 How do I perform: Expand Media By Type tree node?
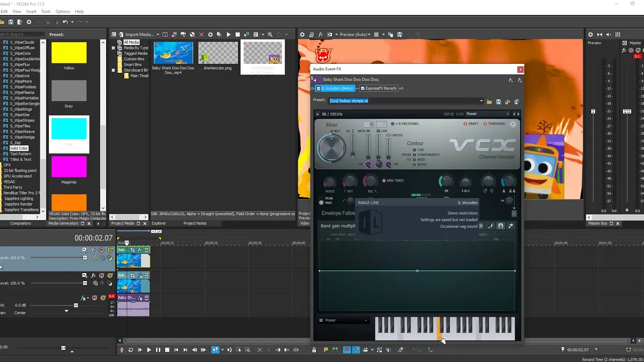point(113,48)
